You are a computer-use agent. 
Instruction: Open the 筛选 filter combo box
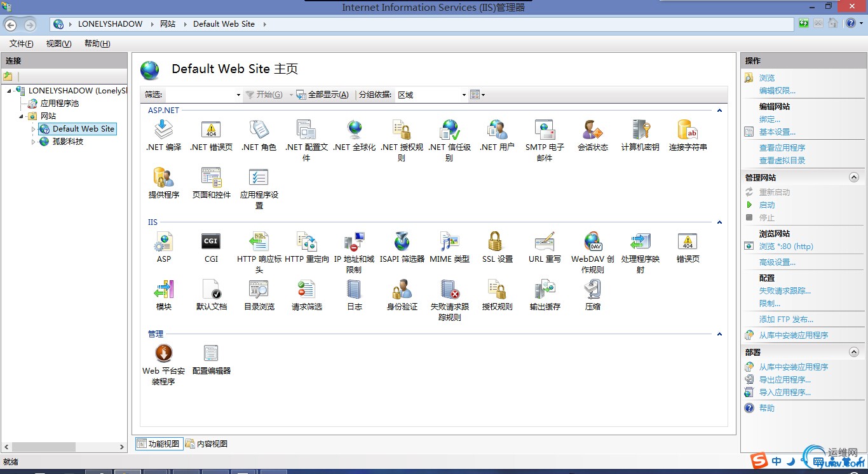203,95
